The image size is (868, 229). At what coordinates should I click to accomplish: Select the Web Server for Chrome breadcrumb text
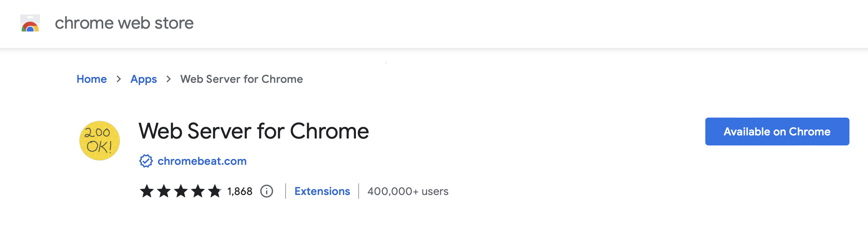(x=242, y=79)
